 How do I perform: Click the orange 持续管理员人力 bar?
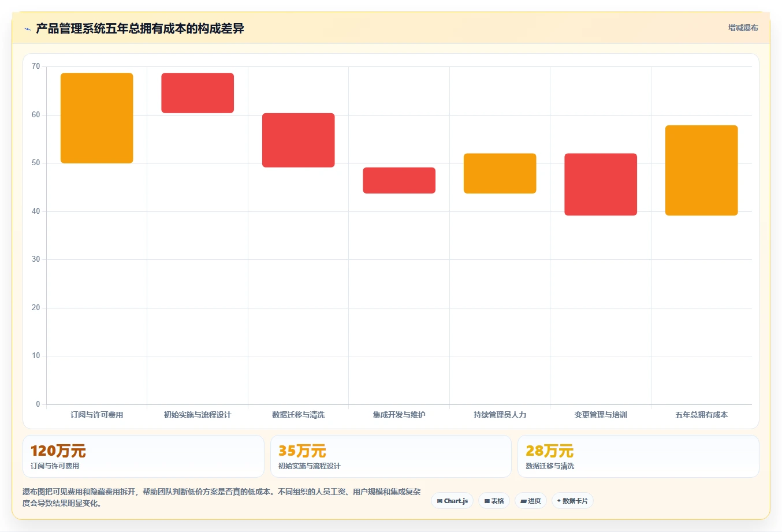coord(500,173)
